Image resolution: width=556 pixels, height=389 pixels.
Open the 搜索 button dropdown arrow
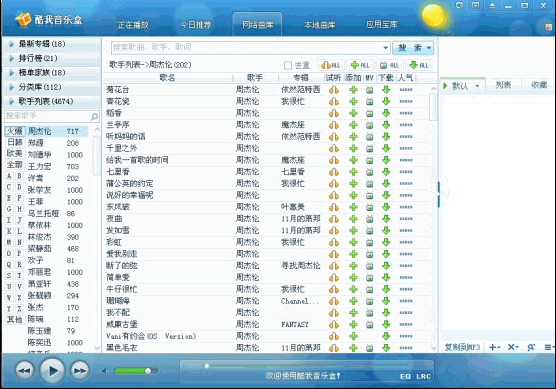(429, 48)
